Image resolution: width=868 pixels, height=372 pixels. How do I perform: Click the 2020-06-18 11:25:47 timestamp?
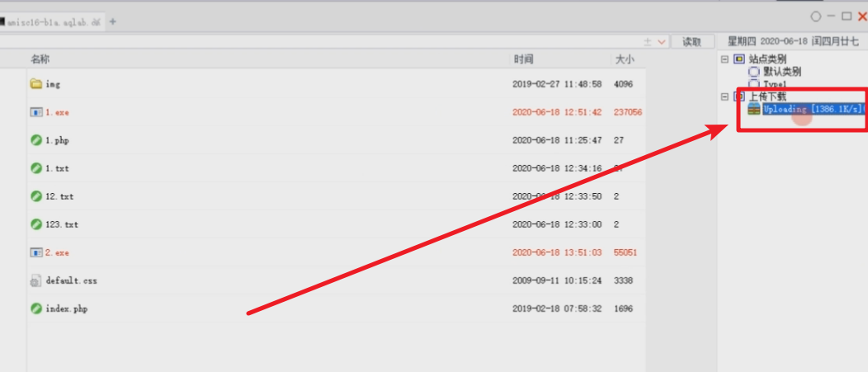557,140
